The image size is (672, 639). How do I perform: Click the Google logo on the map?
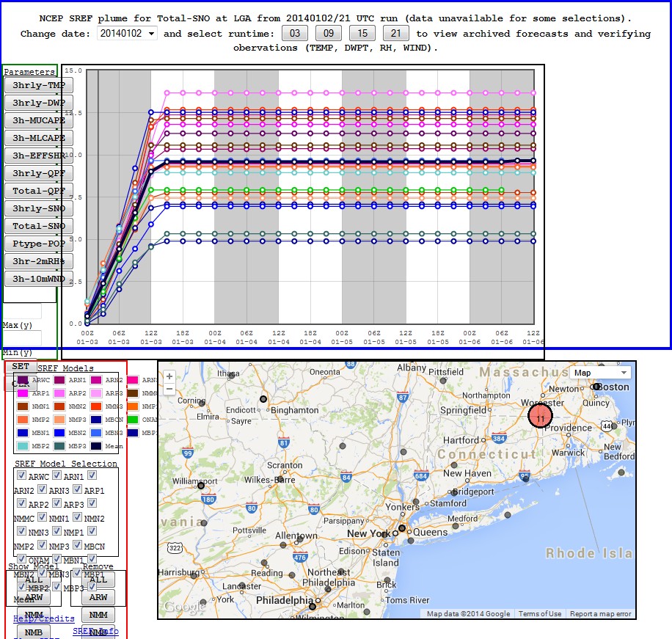click(x=180, y=607)
